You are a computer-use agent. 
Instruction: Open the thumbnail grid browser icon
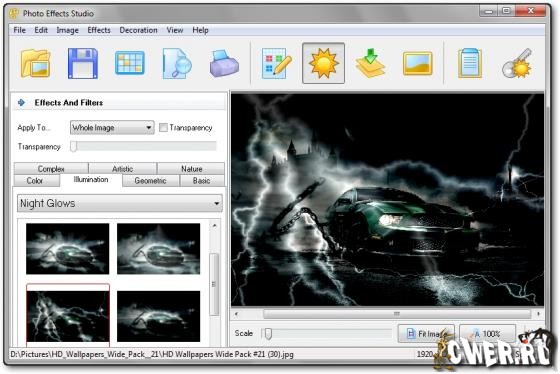click(x=130, y=63)
